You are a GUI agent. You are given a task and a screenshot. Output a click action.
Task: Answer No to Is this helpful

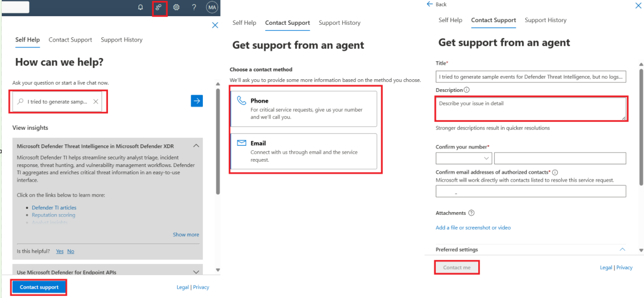click(x=71, y=251)
